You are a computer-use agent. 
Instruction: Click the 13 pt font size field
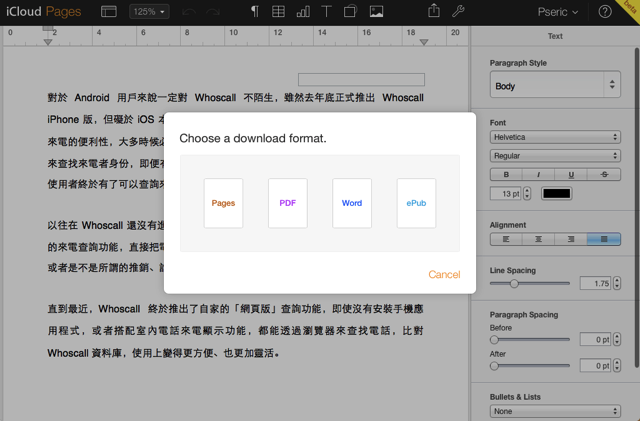pyautogui.click(x=506, y=194)
